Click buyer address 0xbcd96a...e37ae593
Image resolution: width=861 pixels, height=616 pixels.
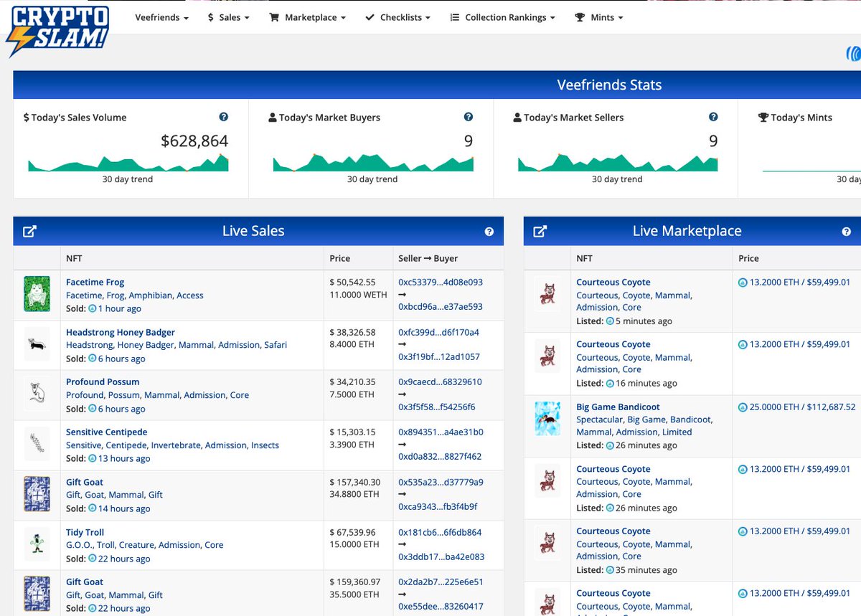(441, 307)
